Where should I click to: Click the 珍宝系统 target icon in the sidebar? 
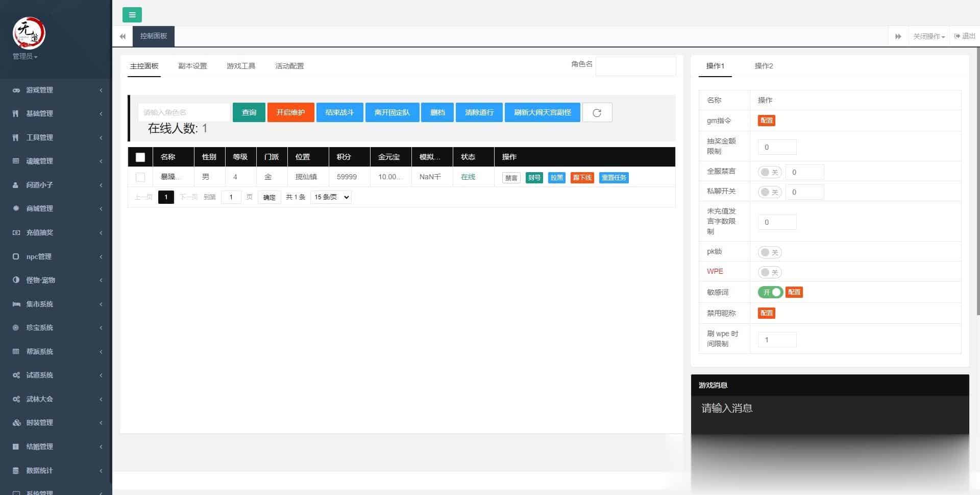pyautogui.click(x=16, y=327)
